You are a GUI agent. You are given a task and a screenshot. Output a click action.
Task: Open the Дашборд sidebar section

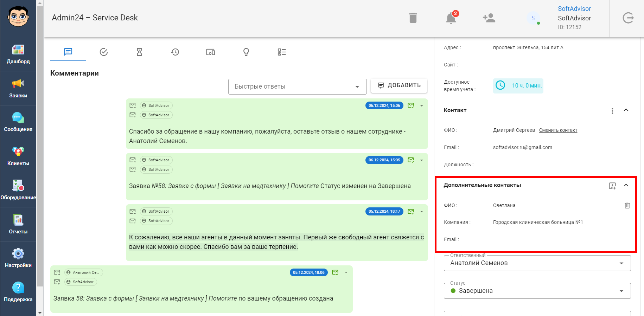click(x=18, y=54)
